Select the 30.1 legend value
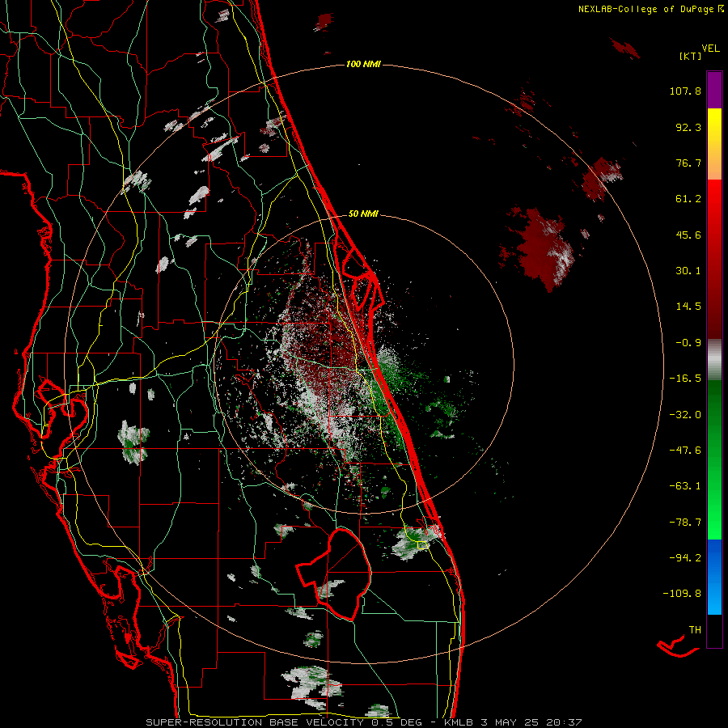Viewport: 728px width, 728px height. point(688,271)
